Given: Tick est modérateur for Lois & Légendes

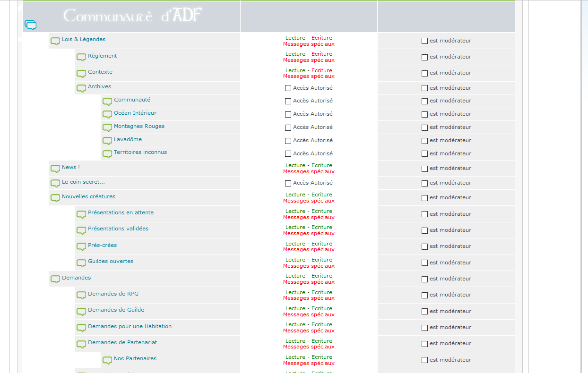Looking at the screenshot, I should click(x=424, y=41).
